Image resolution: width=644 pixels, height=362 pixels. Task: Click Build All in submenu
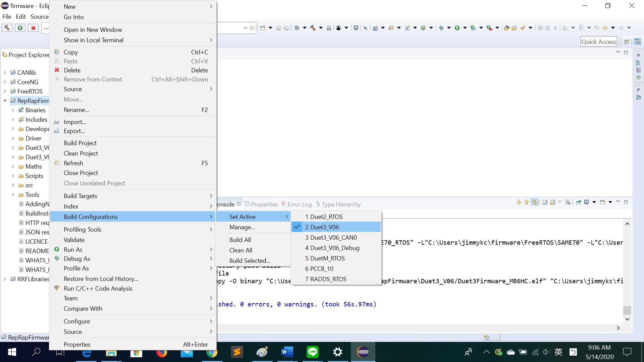[x=253, y=240]
